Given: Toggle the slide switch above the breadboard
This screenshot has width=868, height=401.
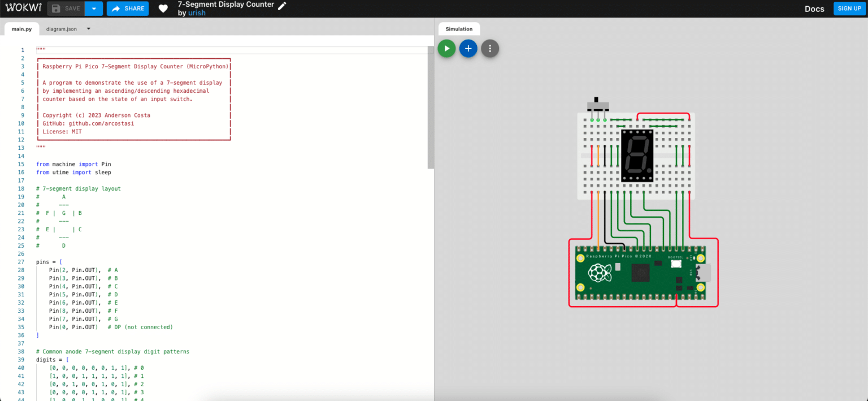Looking at the screenshot, I should (x=599, y=106).
